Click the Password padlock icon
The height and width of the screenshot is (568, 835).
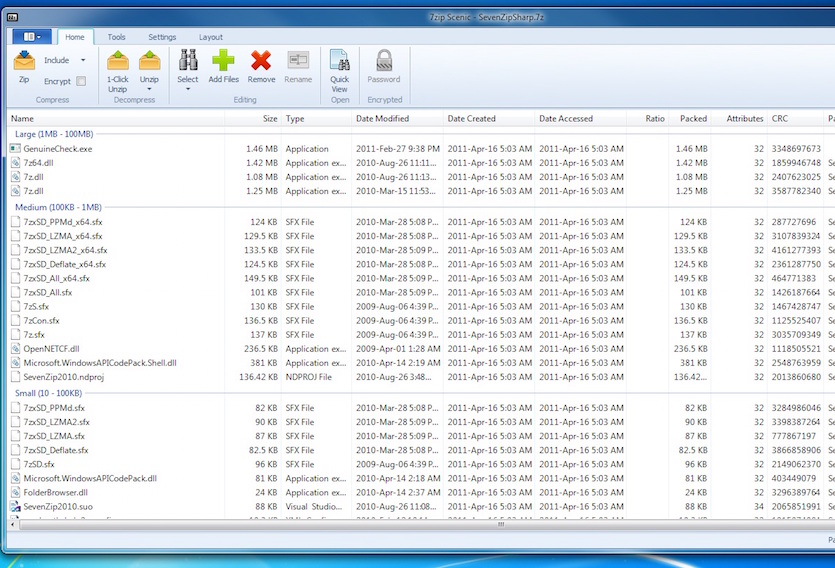pyautogui.click(x=384, y=61)
